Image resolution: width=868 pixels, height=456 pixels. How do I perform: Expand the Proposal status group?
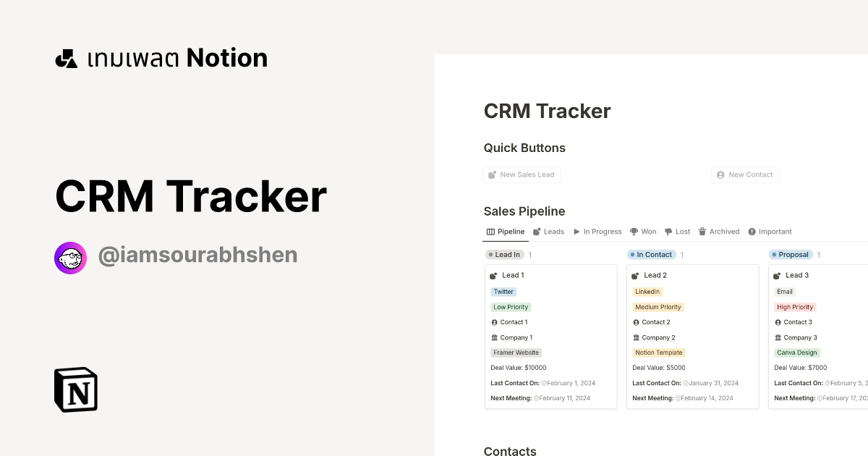pyautogui.click(x=791, y=254)
